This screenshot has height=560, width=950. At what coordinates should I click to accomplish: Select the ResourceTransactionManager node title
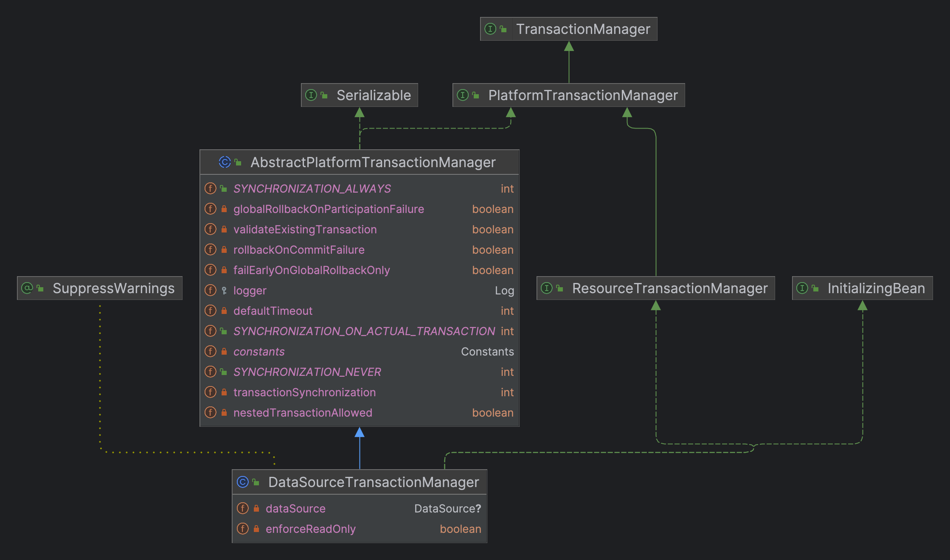pyautogui.click(x=670, y=288)
